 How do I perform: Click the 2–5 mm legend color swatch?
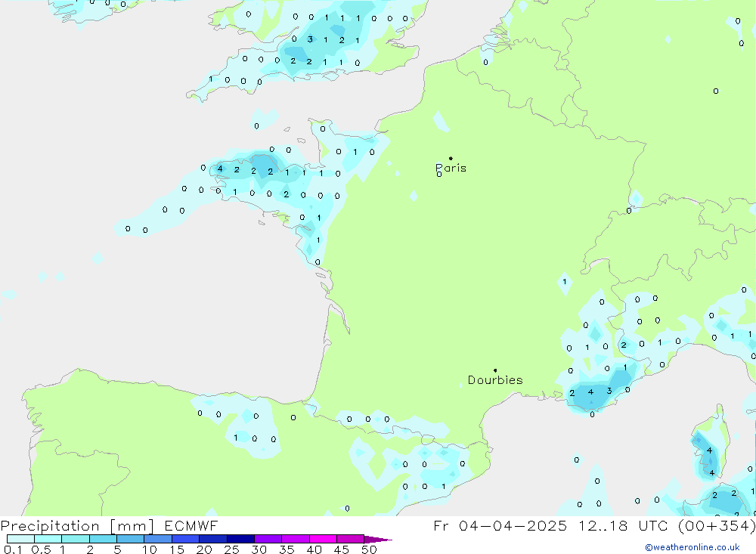(x=103, y=539)
